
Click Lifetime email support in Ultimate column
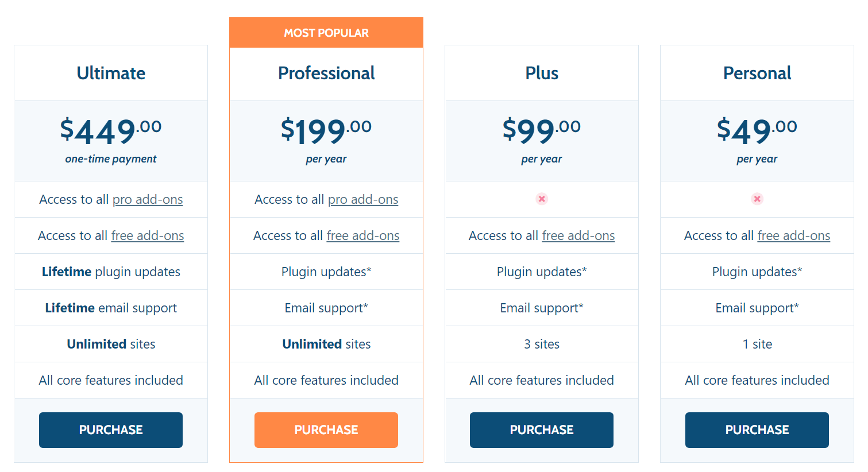pyautogui.click(x=110, y=308)
